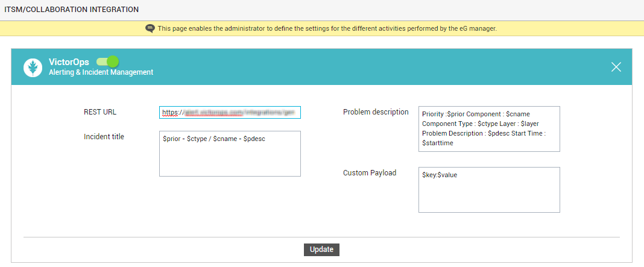This screenshot has height=267, width=644.
Task: Click the REST URL label
Action: coord(100,112)
